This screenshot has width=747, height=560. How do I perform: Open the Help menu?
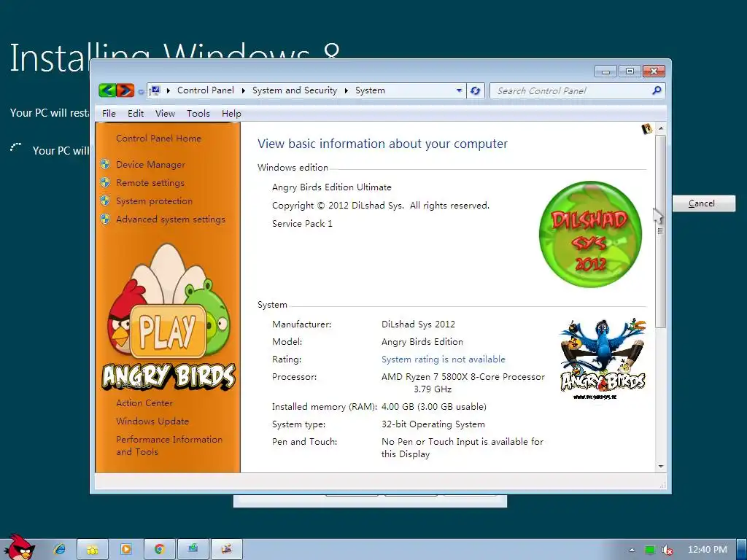point(231,113)
